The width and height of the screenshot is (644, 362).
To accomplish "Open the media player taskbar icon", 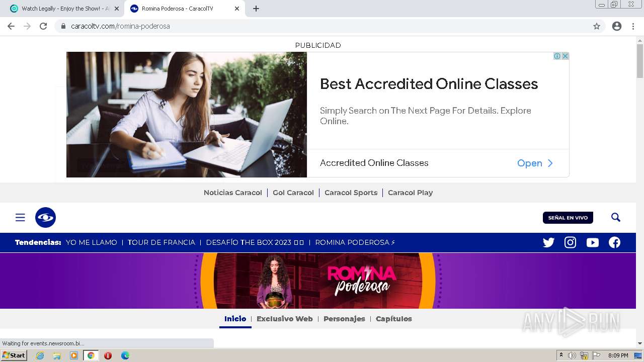I will click(74, 355).
